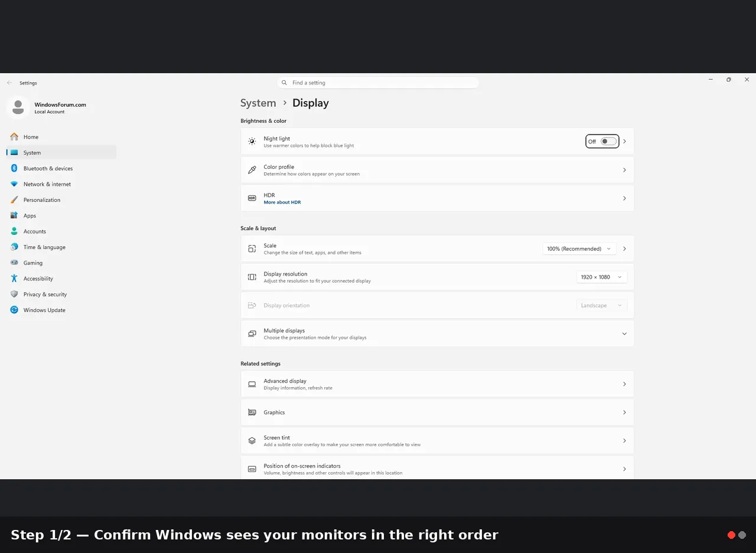Click the user account avatar

point(18,107)
